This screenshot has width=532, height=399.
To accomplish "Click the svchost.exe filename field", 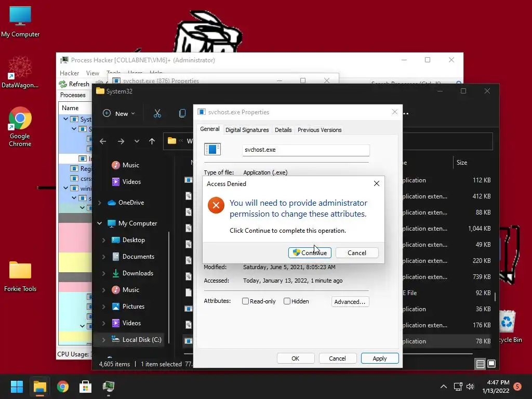I will (305, 150).
